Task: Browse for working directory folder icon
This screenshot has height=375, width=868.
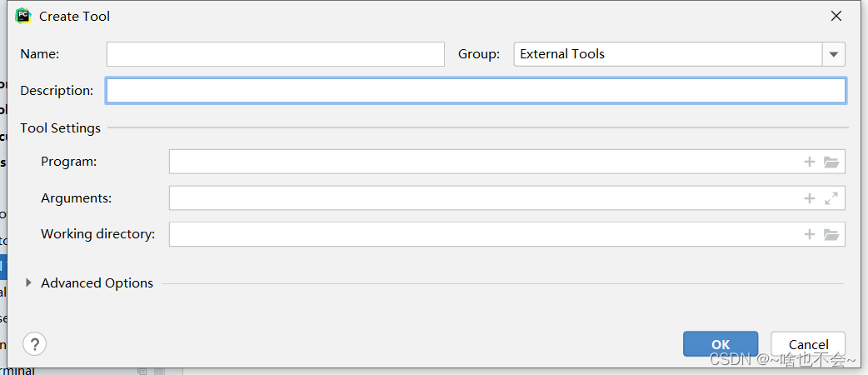Action: pyautogui.click(x=831, y=234)
